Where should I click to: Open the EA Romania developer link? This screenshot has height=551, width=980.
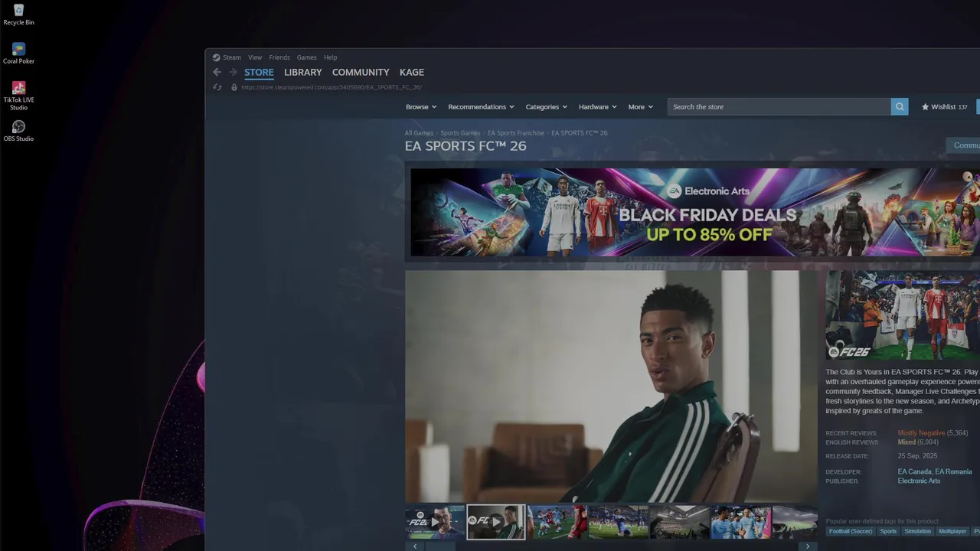click(x=953, y=472)
